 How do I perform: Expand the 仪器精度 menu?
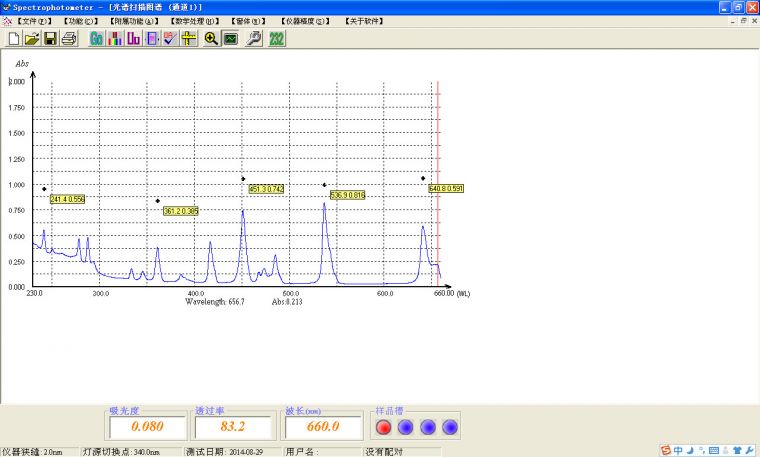(x=307, y=20)
